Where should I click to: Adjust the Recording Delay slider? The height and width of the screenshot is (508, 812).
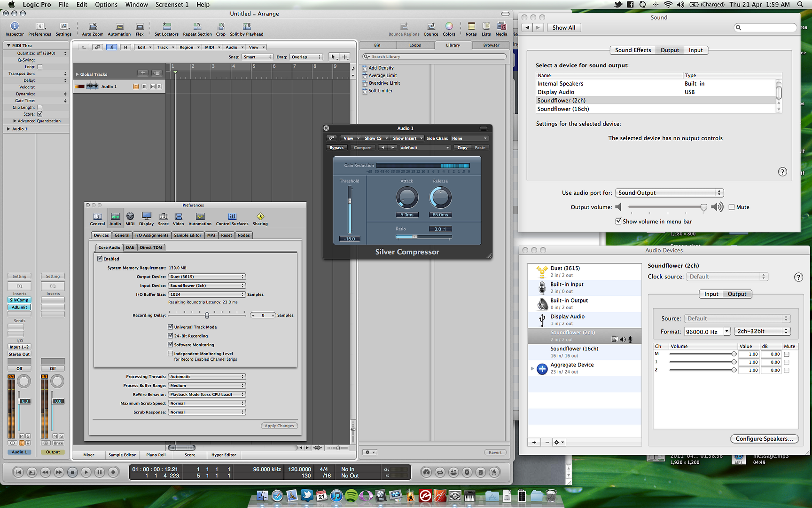coord(207,315)
